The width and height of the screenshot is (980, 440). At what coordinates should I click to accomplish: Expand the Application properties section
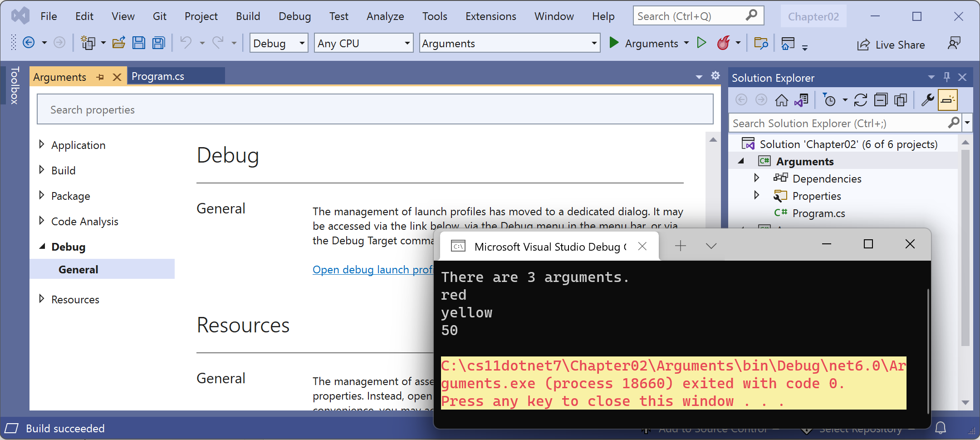click(x=42, y=144)
